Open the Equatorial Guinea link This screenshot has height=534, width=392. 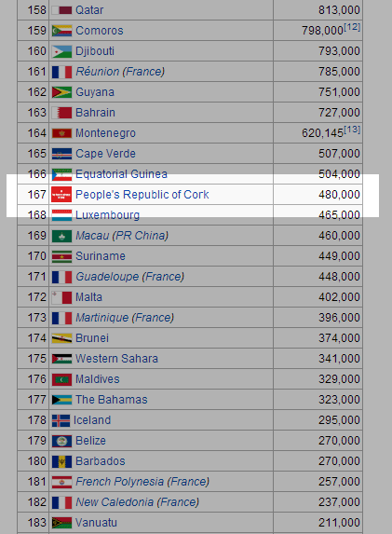click(121, 174)
